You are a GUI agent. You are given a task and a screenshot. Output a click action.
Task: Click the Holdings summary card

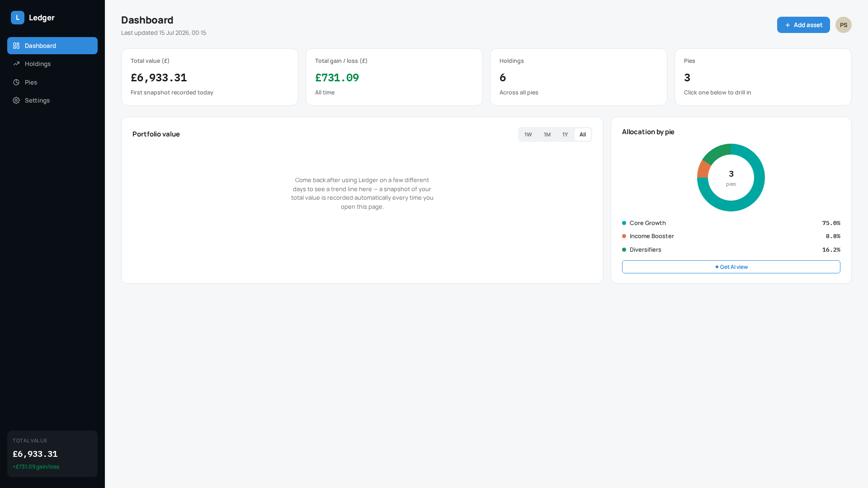[x=579, y=77]
